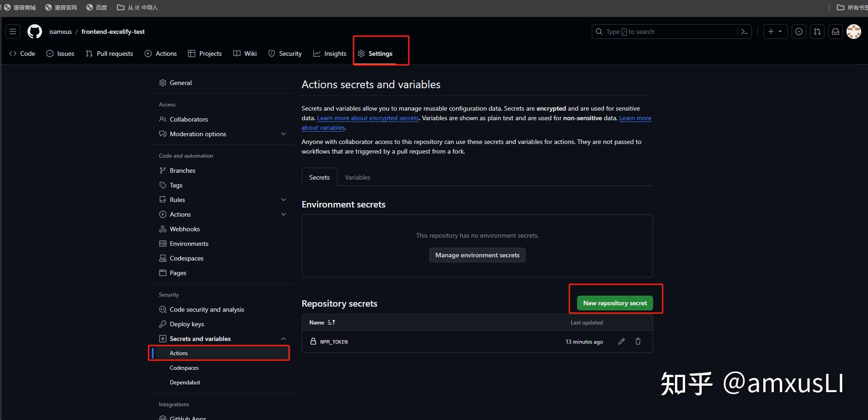
Task: Edit the NPM_TOKEN secret pencil icon
Action: [x=622, y=341]
